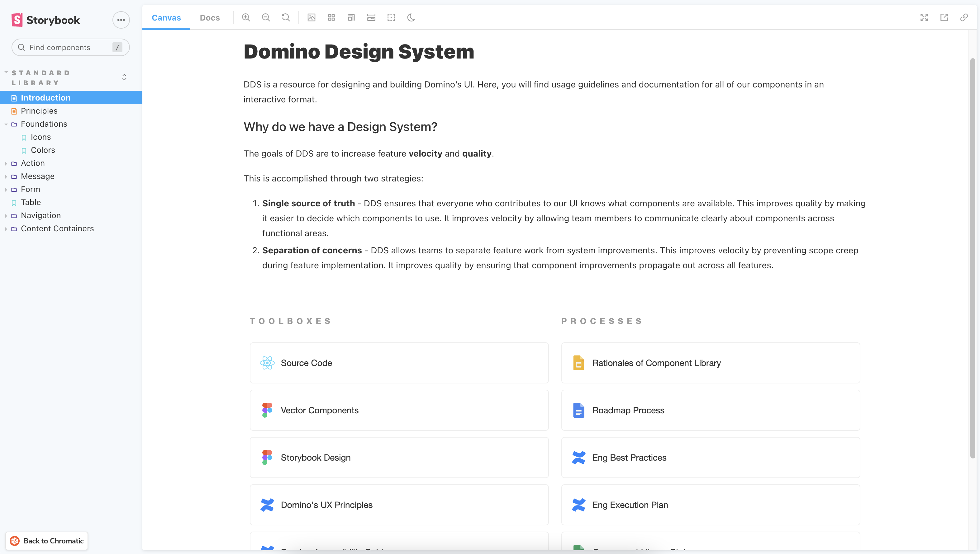Screen dimensions: 980x554
Task: Toggle element outlines with the dashed box icon
Action: pyautogui.click(x=391, y=17)
